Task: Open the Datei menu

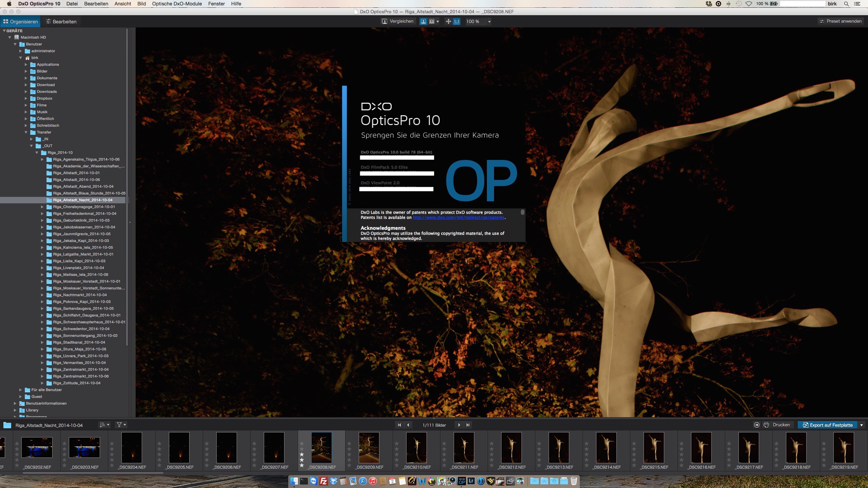Action: click(72, 4)
